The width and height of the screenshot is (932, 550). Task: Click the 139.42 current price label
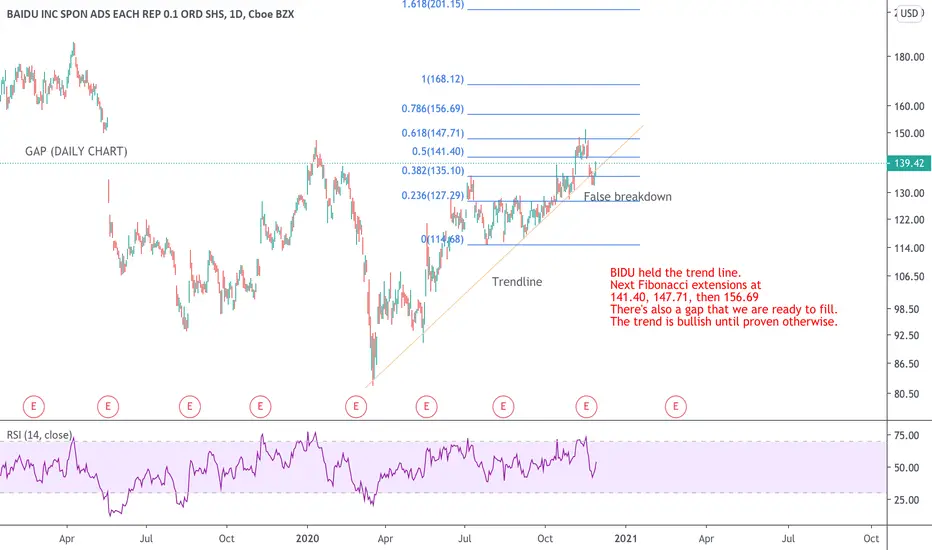909,163
